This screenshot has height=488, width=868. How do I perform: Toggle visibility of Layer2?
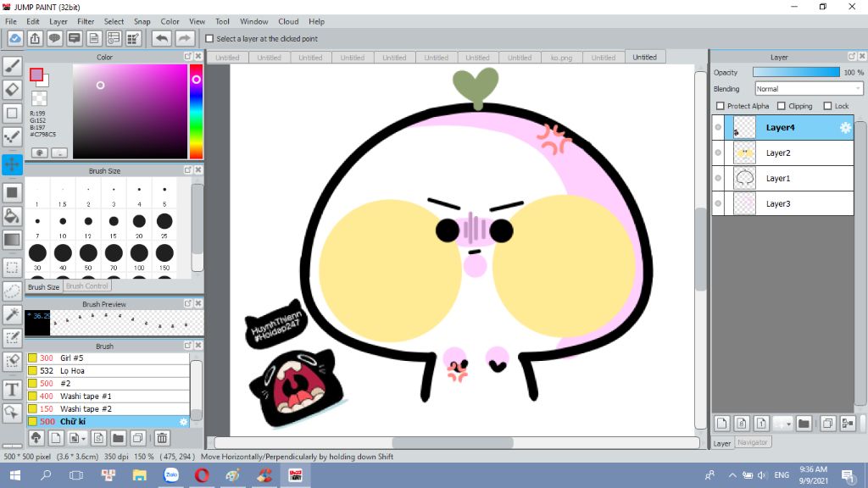pyautogui.click(x=718, y=153)
